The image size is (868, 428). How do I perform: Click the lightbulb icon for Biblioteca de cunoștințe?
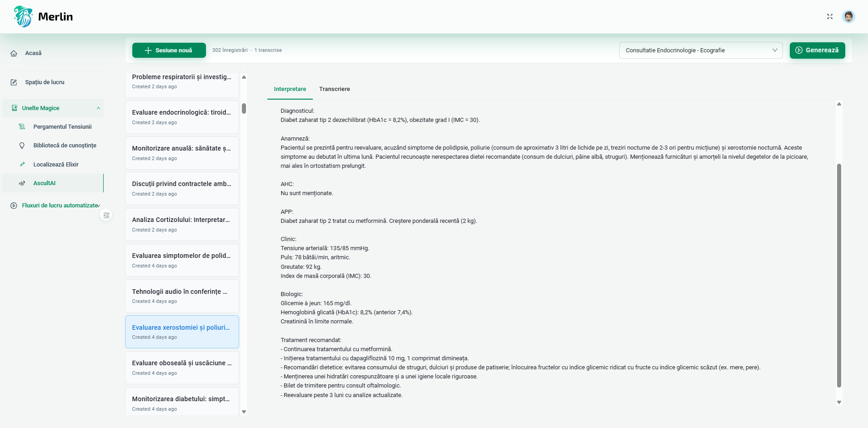click(22, 145)
